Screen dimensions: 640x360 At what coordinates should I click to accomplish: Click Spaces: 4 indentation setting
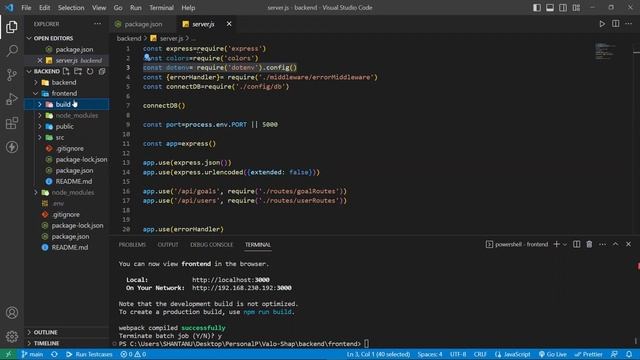point(429,354)
